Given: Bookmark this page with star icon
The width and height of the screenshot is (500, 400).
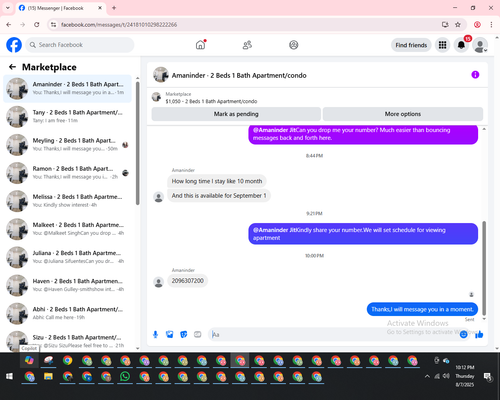Looking at the screenshot, I should coord(458,24).
